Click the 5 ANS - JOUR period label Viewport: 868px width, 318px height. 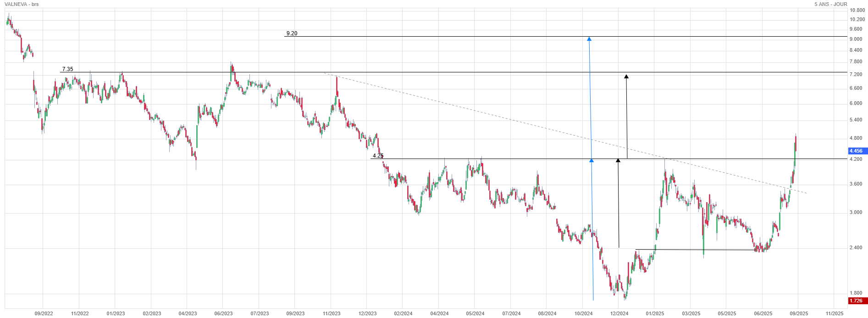[831, 4]
